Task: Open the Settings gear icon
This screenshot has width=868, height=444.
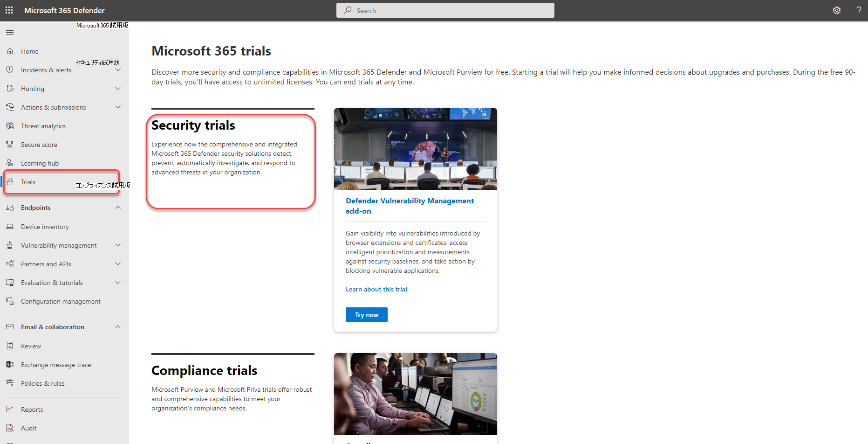Action: 837,10
